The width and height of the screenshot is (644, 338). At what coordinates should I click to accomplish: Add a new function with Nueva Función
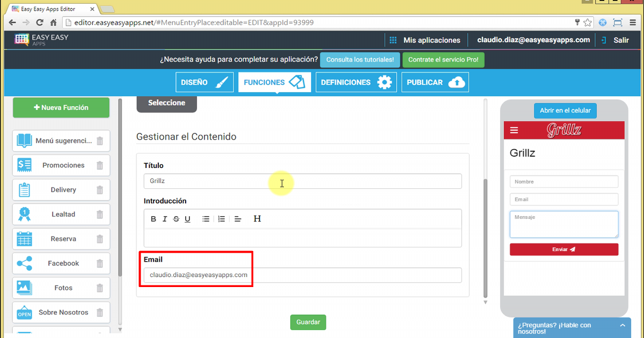[61, 108]
